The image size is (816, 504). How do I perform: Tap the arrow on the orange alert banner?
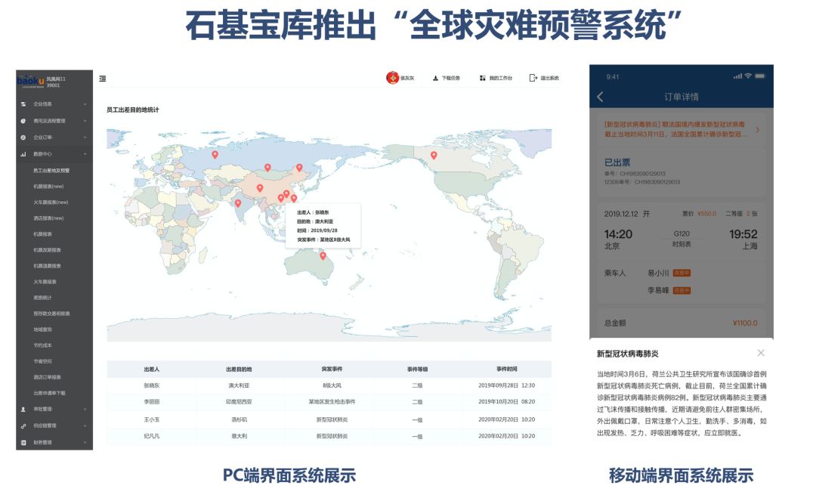(x=757, y=130)
